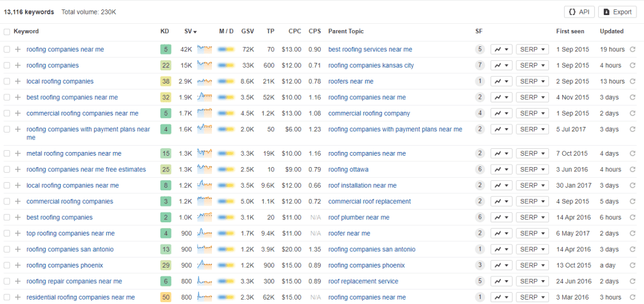
Task: Open parent topic 'roofing companies kansas city'
Action: click(371, 65)
